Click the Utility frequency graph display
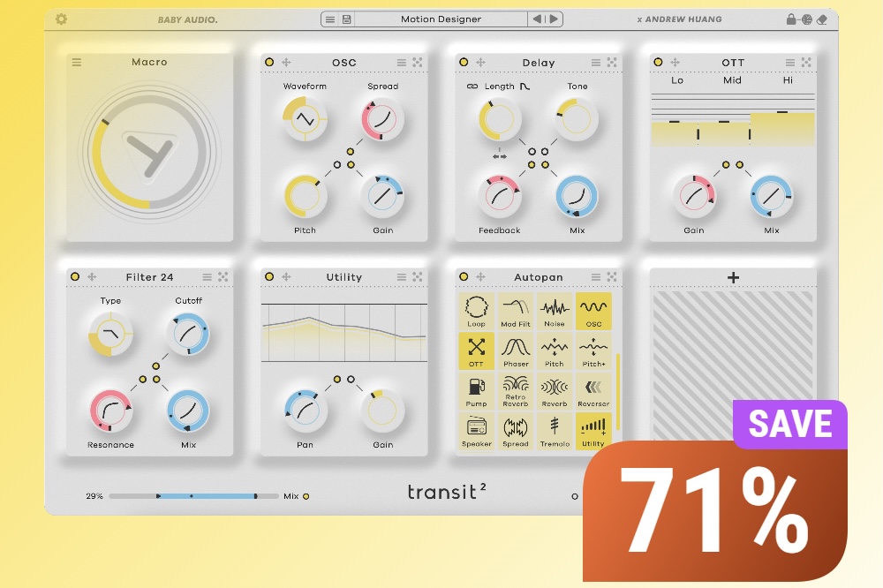Image resolution: width=883 pixels, height=588 pixels. [x=343, y=332]
